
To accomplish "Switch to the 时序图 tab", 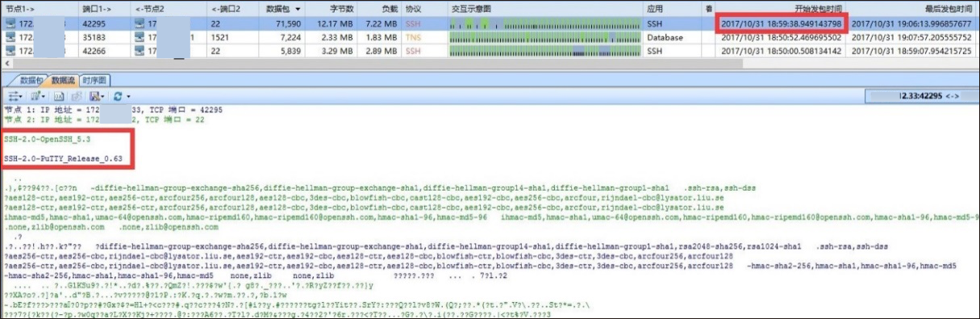I will point(94,81).
